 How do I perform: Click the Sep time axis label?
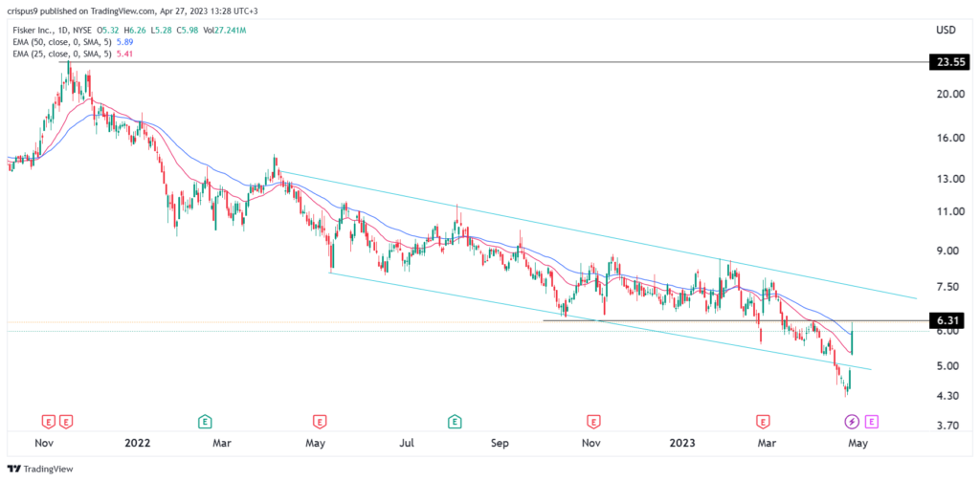coord(500,444)
